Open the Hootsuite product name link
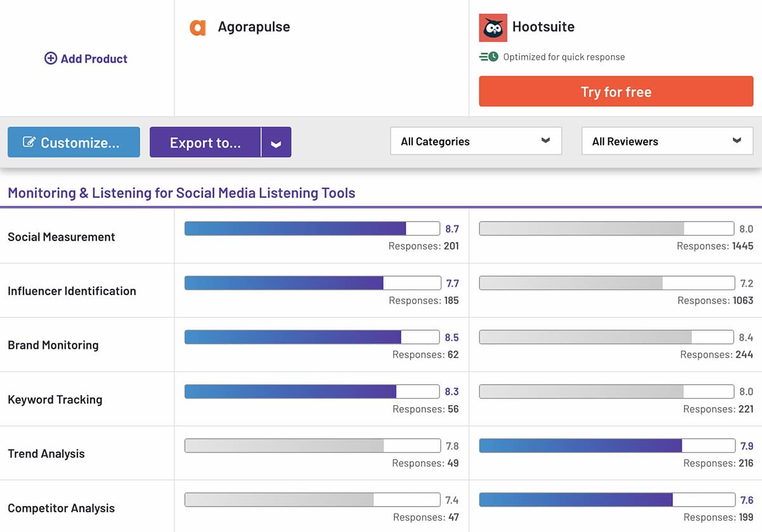This screenshot has height=532, width=762. [544, 27]
